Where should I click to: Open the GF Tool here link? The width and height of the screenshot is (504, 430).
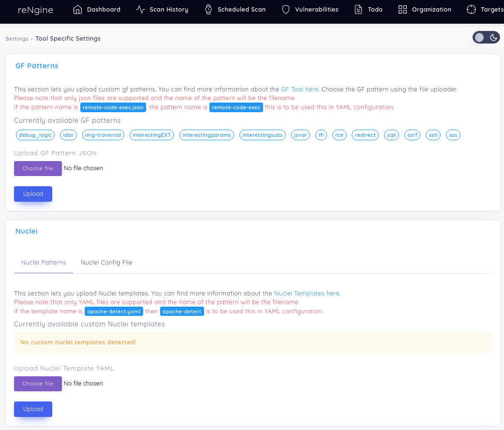pyautogui.click(x=299, y=89)
